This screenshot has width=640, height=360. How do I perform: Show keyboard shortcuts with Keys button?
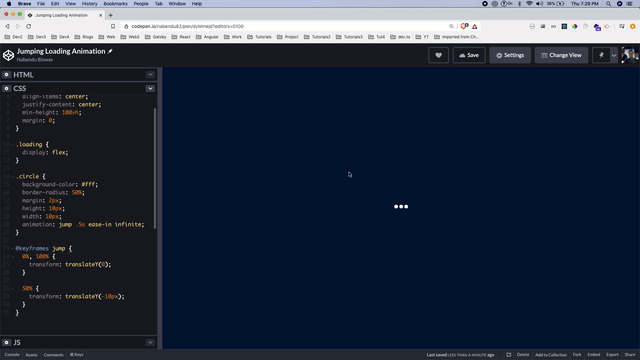click(x=76, y=355)
